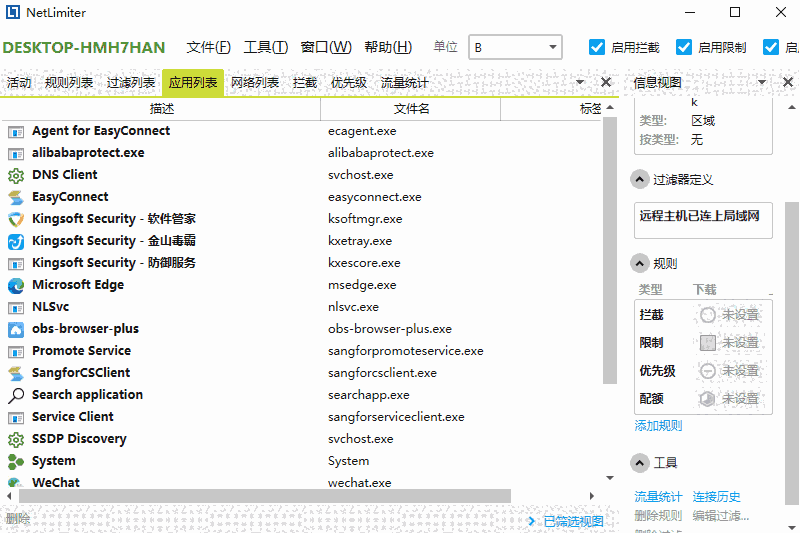The height and width of the screenshot is (533, 800).
Task: Click the Agent for EasyConnect app icon
Action: point(16,132)
